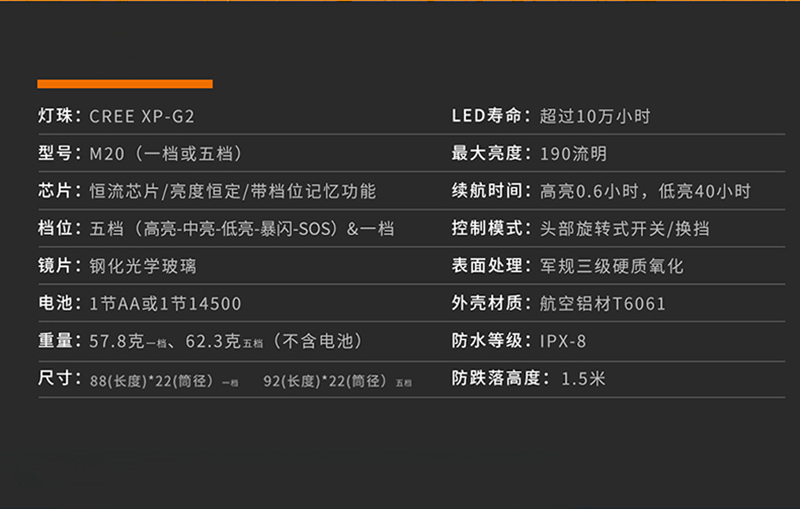This screenshot has height=509, width=800.
Task: Click the 档位 五档 modes row
Action: (x=216, y=228)
